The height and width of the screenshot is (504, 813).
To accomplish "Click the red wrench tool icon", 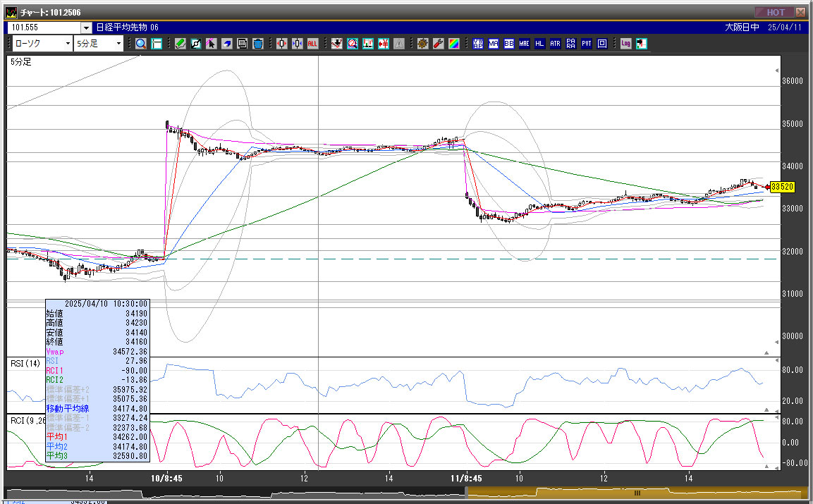I will tap(438, 44).
